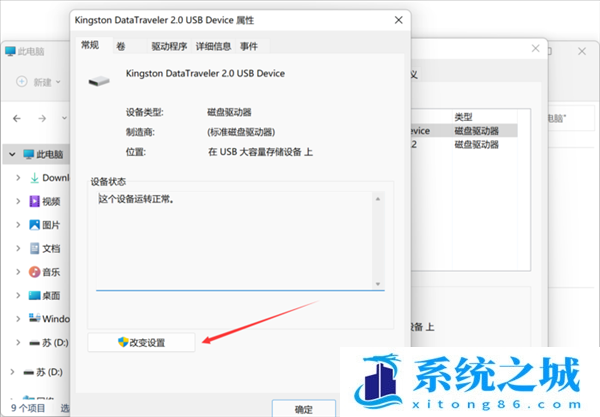The height and width of the screenshot is (417, 600).
Task: Select the 视频 folder icon
Action: [34, 201]
